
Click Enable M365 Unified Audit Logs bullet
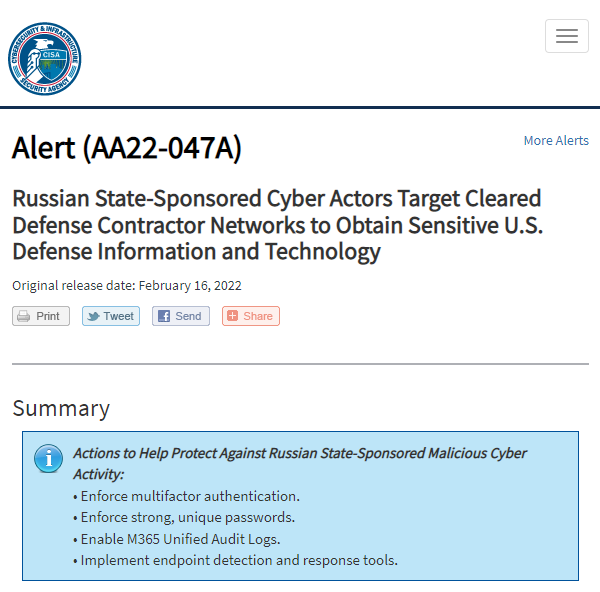point(177,539)
